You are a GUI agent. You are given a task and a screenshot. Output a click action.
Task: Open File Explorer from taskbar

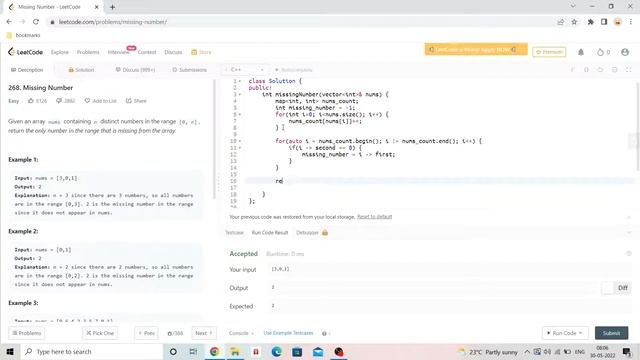[x=235, y=351]
